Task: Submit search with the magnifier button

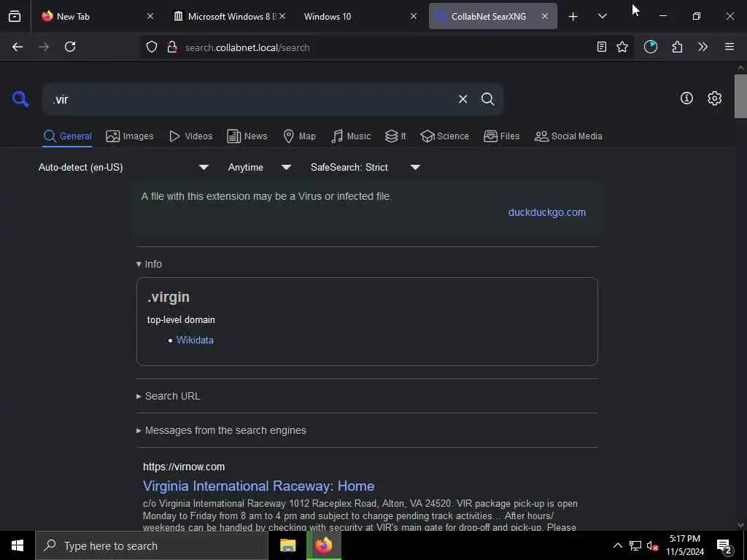Action: 487,99
